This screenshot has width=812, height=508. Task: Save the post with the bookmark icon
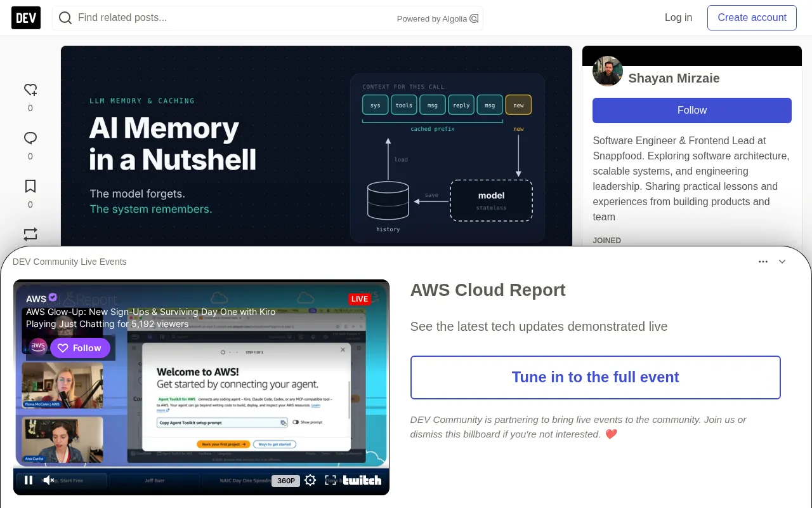click(30, 186)
